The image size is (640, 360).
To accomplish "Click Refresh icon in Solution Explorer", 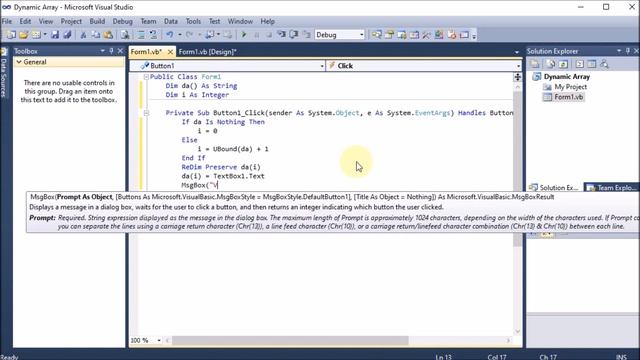I will [x=563, y=64].
